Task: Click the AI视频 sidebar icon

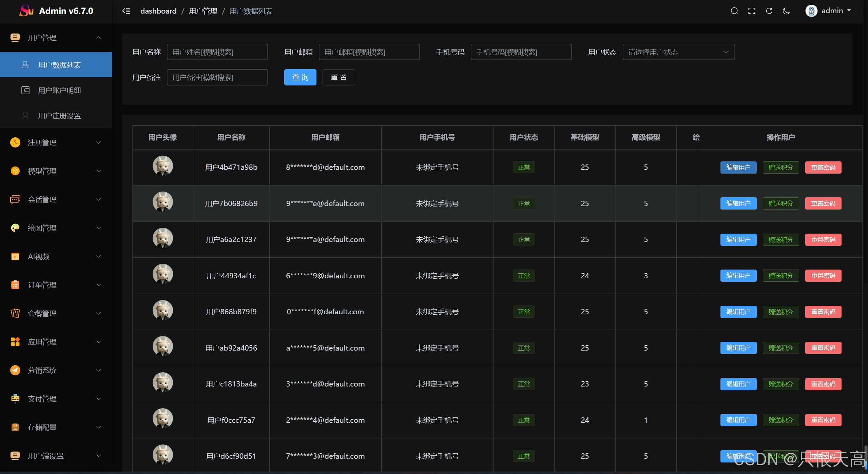Action: pos(15,256)
